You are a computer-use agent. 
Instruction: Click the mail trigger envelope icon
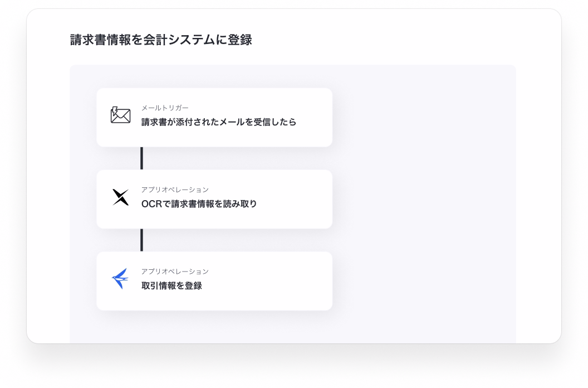pyautogui.click(x=120, y=115)
